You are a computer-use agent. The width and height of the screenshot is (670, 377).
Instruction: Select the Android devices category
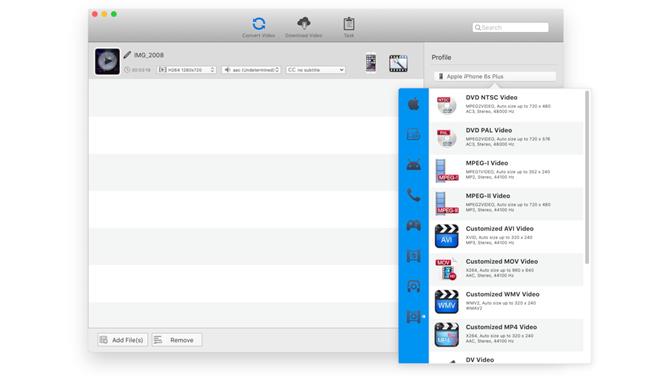coord(413,165)
